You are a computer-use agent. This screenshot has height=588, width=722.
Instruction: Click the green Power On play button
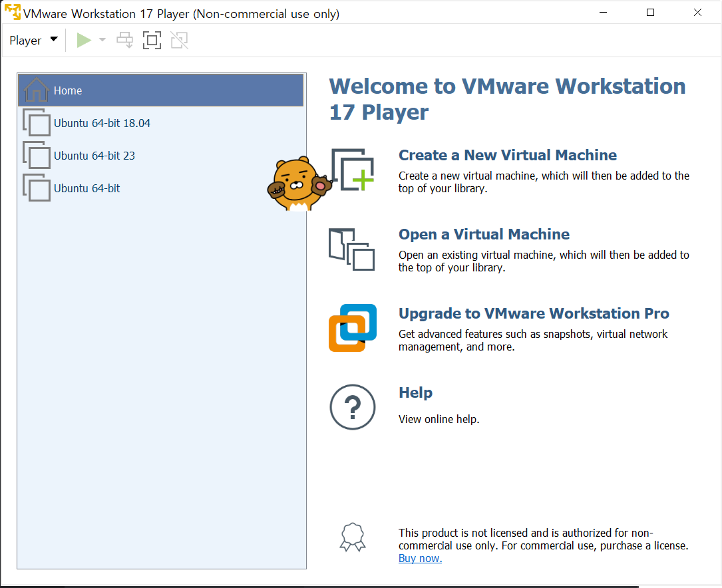point(84,40)
